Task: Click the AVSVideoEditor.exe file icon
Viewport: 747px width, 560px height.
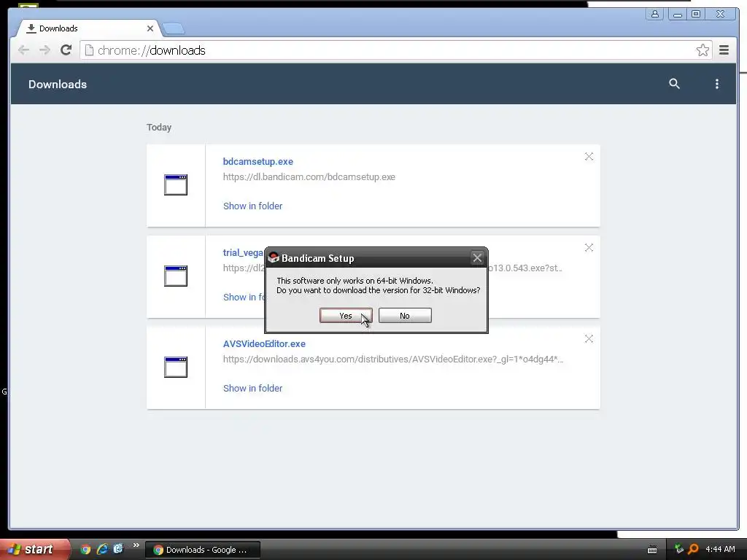Action: (176, 367)
